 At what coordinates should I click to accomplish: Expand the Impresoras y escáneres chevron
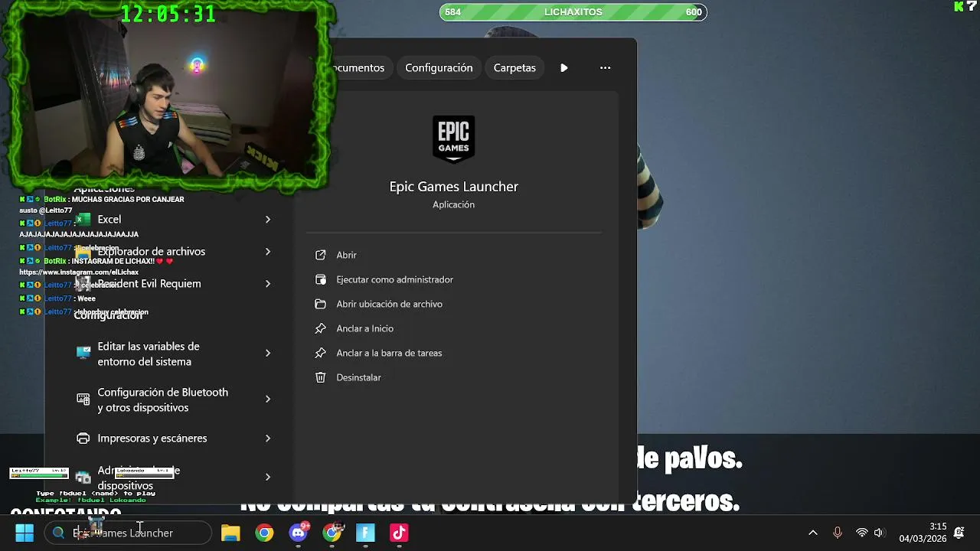(268, 439)
